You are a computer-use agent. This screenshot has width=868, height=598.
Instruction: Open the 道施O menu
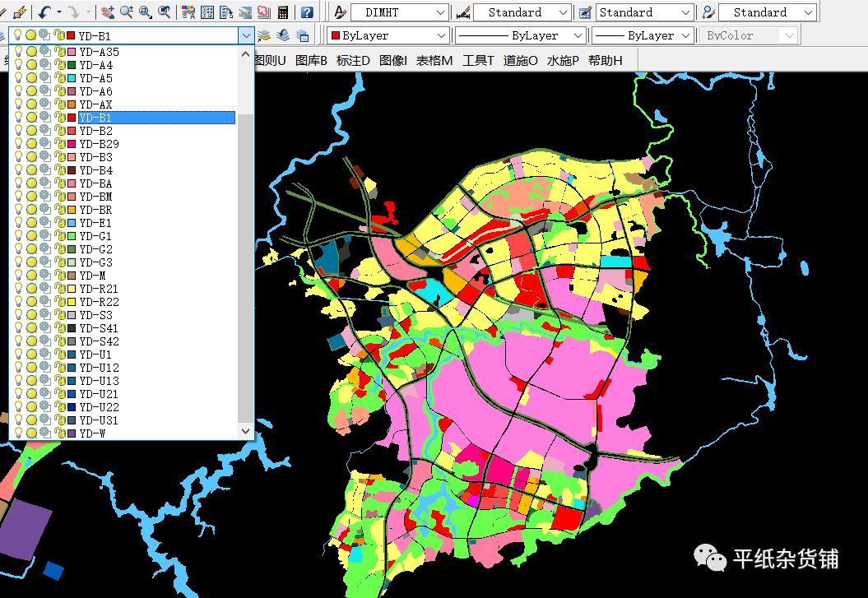520,60
